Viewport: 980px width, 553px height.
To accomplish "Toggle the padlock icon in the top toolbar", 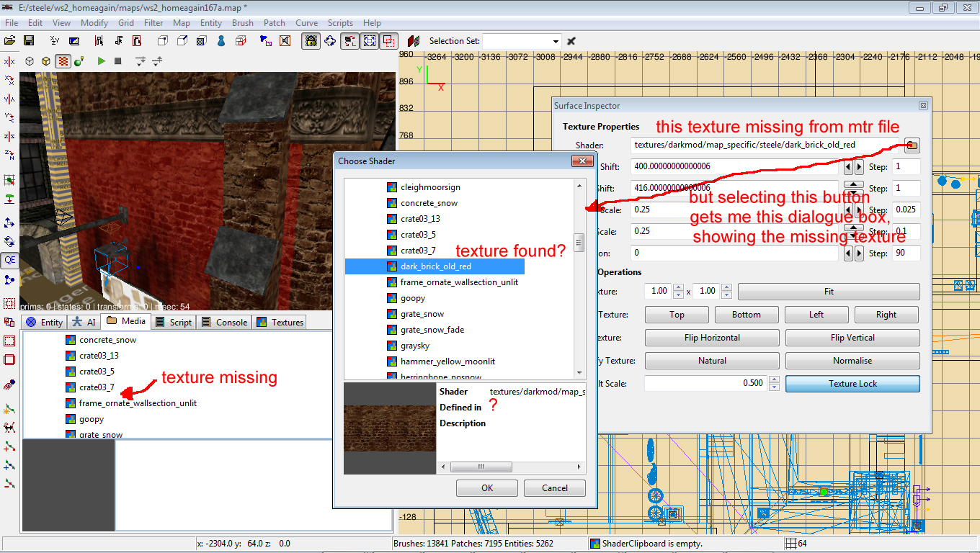I will point(311,41).
